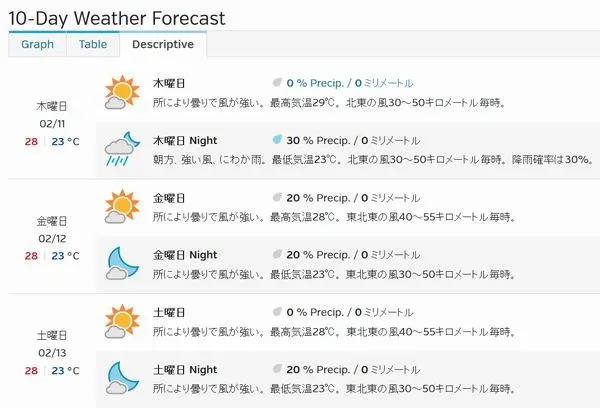Click the cloudy moon icon for 金曜日 Night

(x=122, y=264)
